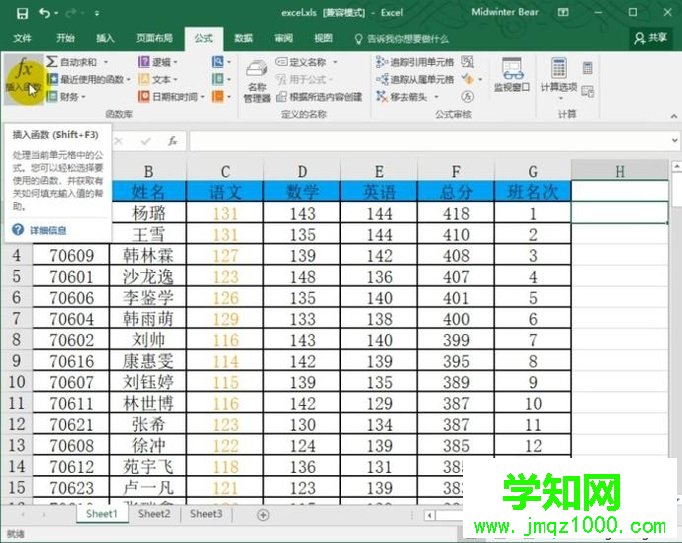Open the Lookup & Reference functions icon
This screenshot has width=682, height=543.
coord(221,62)
